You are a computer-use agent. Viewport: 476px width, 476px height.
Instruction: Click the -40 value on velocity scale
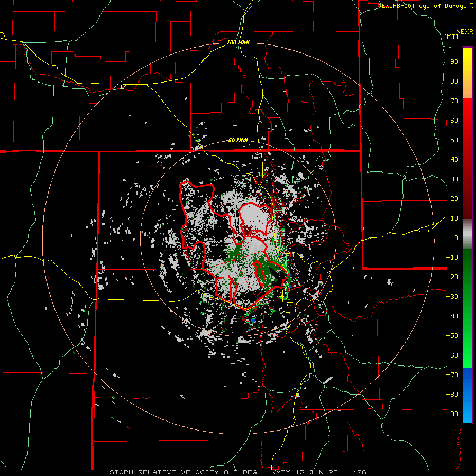click(x=452, y=316)
